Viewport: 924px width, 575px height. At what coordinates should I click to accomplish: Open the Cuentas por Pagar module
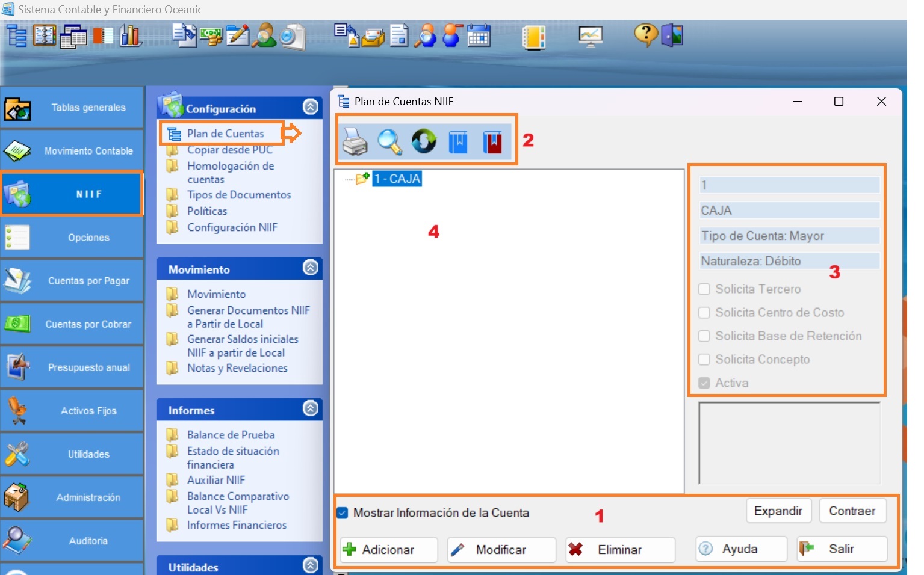pos(72,281)
